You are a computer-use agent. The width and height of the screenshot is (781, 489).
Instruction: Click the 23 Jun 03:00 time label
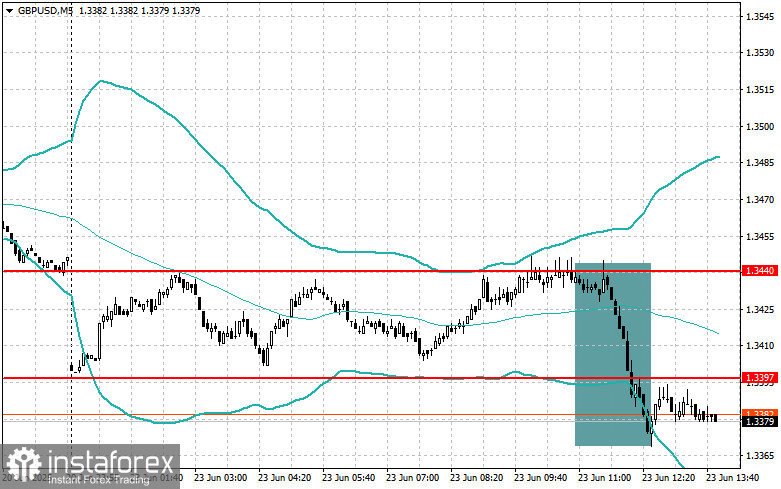tap(220, 478)
